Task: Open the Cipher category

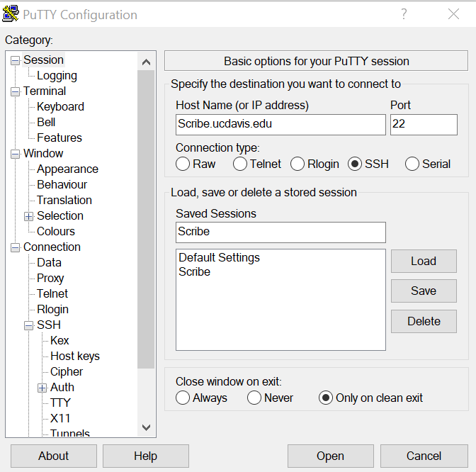Action: coord(66,372)
